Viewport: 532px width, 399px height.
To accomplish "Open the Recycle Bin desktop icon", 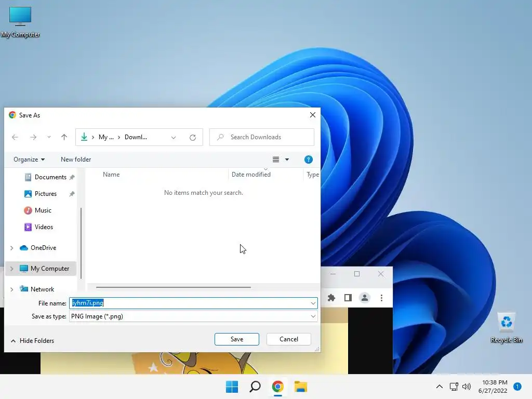I will coord(506,327).
